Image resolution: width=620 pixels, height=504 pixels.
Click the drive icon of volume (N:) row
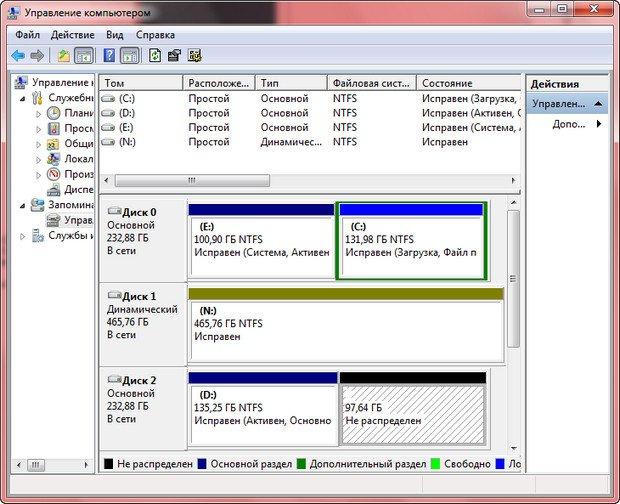(108, 142)
